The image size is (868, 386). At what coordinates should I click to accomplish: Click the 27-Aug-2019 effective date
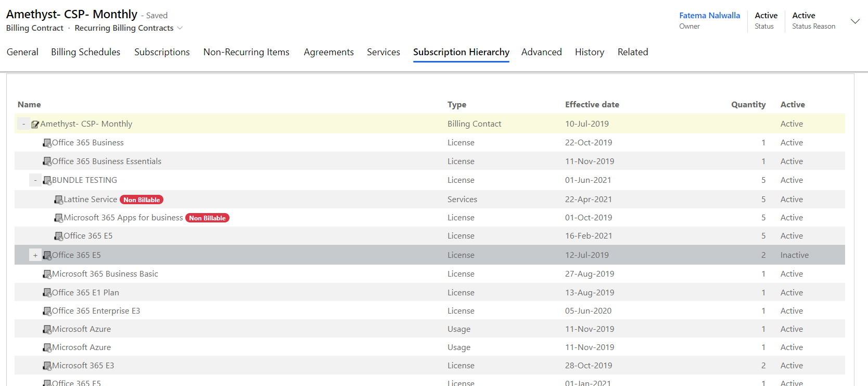click(x=590, y=274)
